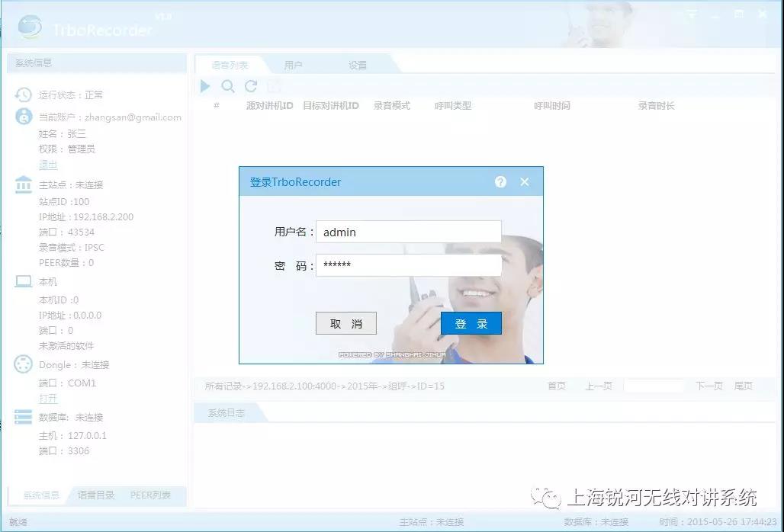The height and width of the screenshot is (532, 784).
Task: Click the play recording icon in toolbar
Action: (205, 87)
